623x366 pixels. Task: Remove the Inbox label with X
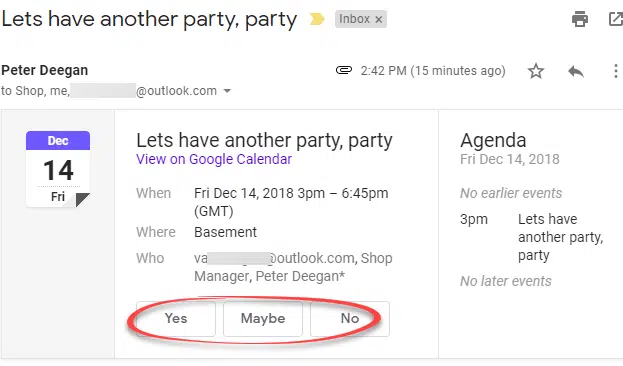coord(379,19)
